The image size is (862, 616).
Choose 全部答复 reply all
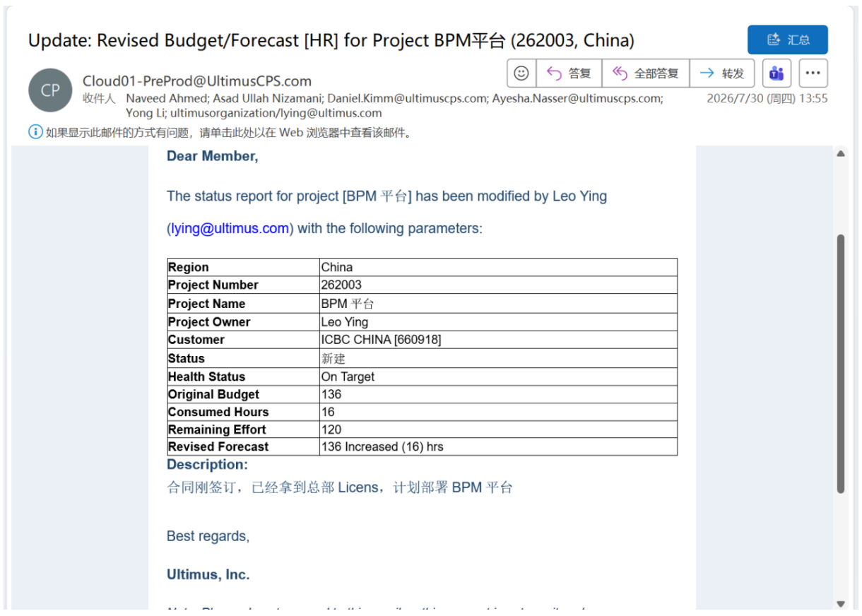[x=645, y=73]
